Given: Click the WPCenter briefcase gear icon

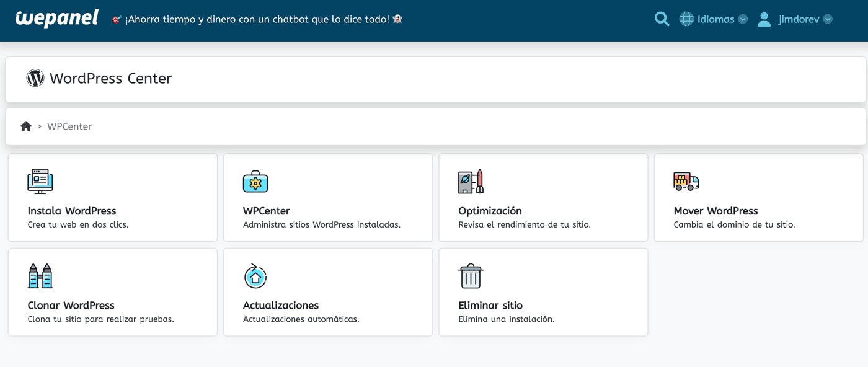Looking at the screenshot, I should tap(255, 182).
